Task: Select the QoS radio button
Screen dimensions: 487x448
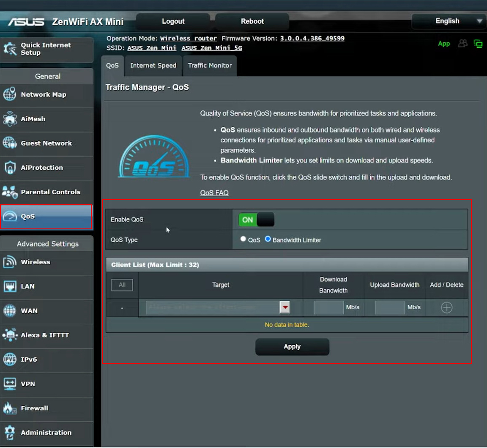Action: [243, 239]
